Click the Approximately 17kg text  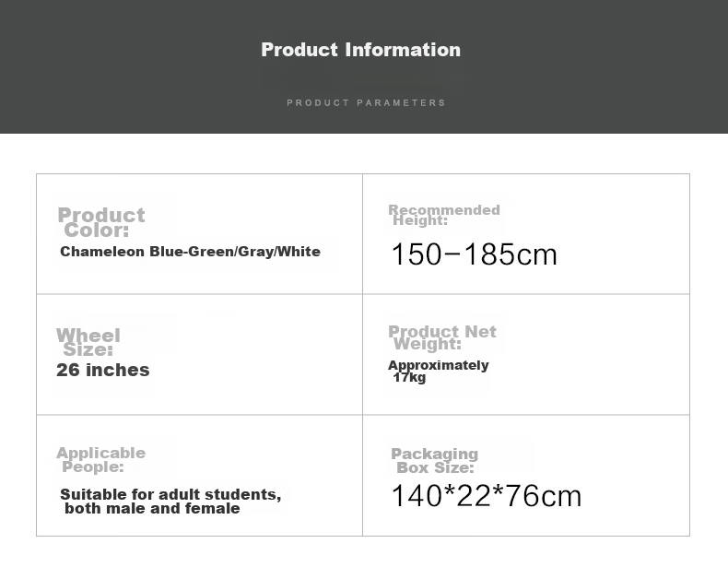pos(439,371)
